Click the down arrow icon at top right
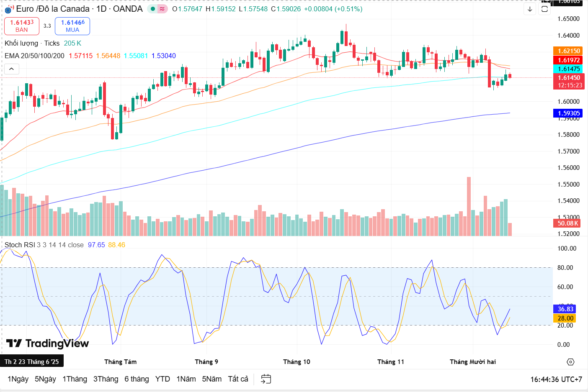The image size is (588, 392). click(x=530, y=9)
